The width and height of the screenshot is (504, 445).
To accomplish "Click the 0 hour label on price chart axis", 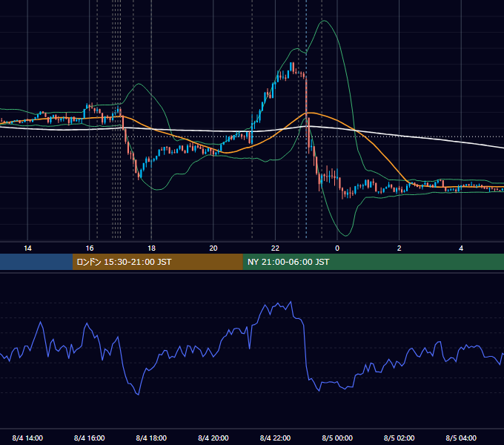I will (x=337, y=248).
